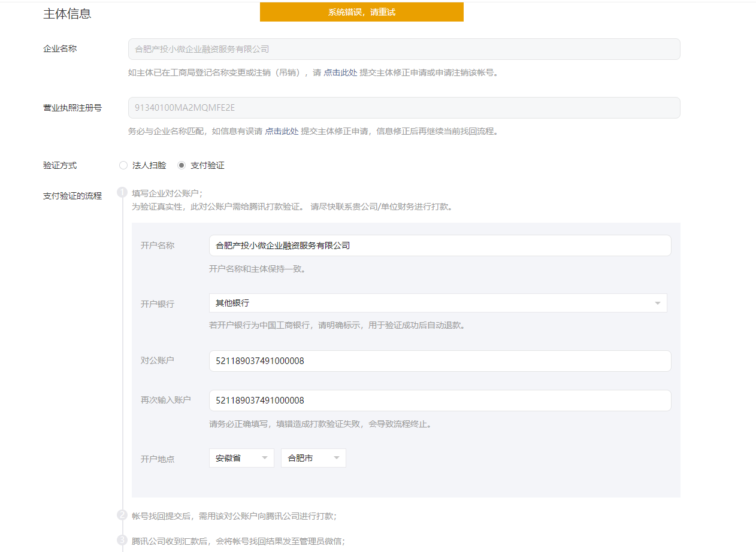Screen dimensions: 756x552
Task: Click the hint about 中国工商银行 refund
Action: click(338, 326)
